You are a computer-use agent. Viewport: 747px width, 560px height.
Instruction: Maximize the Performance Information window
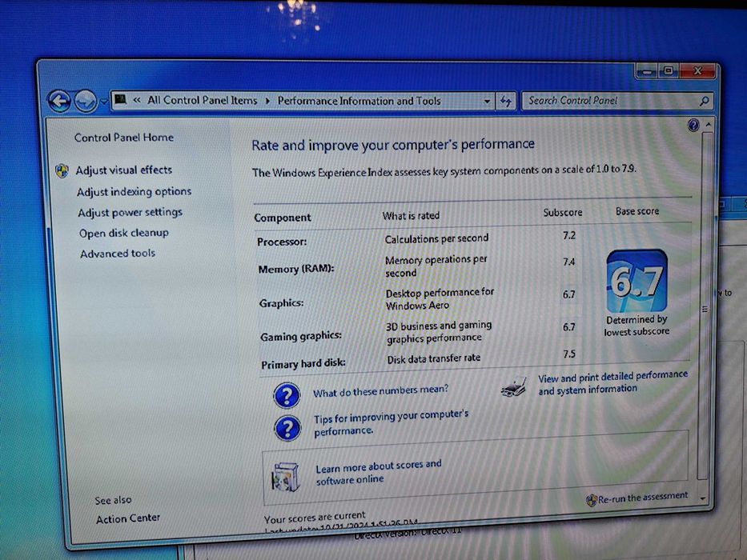coord(669,71)
